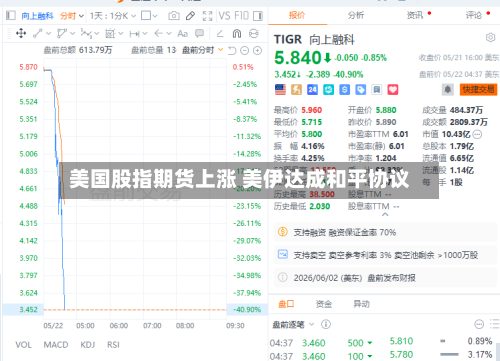Click the blue dollar badge icon

tap(344, 89)
